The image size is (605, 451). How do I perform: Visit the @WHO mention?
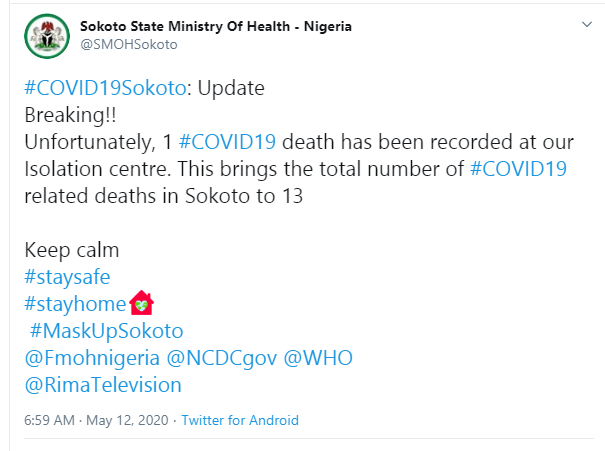318,358
